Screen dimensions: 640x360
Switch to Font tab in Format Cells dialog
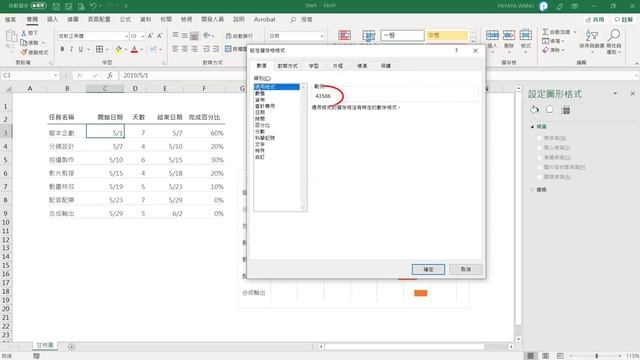click(x=313, y=66)
